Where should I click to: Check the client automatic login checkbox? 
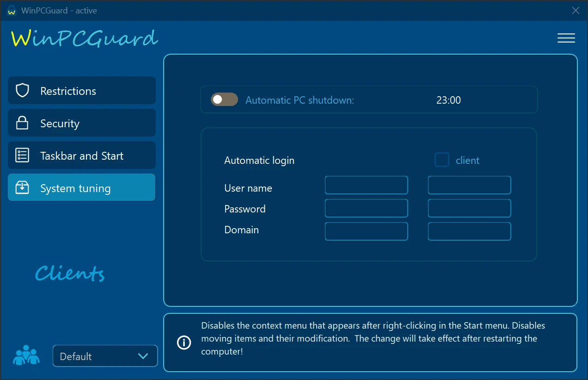tap(442, 160)
